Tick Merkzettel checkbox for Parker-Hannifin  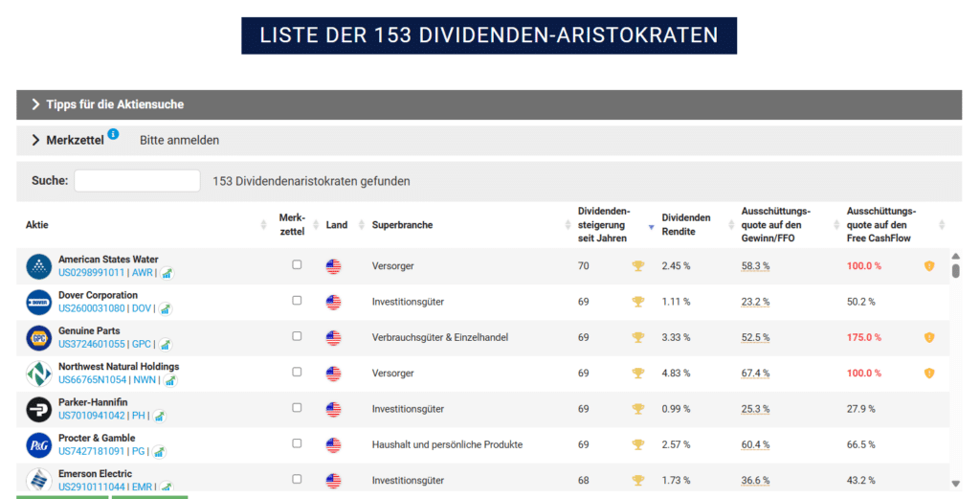tap(297, 407)
